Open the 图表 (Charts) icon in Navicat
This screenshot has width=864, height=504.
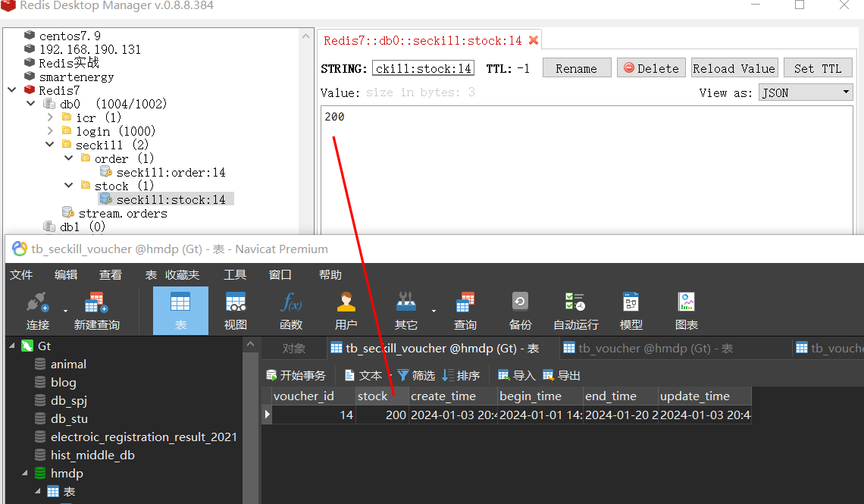[686, 309]
